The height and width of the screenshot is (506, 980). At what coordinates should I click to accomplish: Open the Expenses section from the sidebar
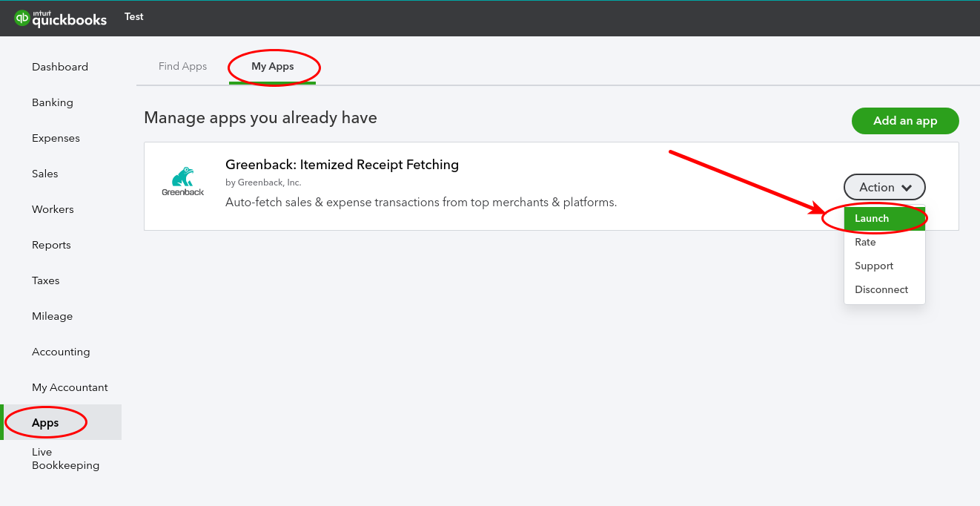[x=56, y=138]
